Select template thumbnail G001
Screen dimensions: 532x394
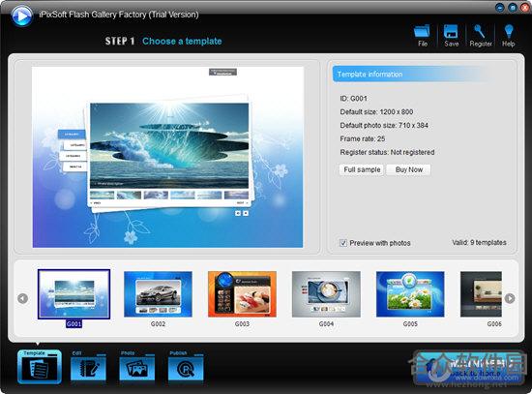point(74,294)
